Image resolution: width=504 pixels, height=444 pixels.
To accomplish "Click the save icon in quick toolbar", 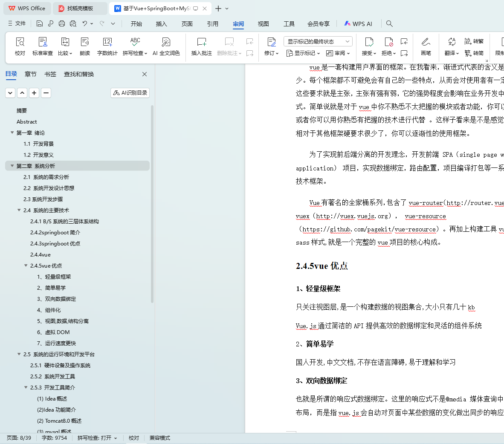I will tap(40, 23).
